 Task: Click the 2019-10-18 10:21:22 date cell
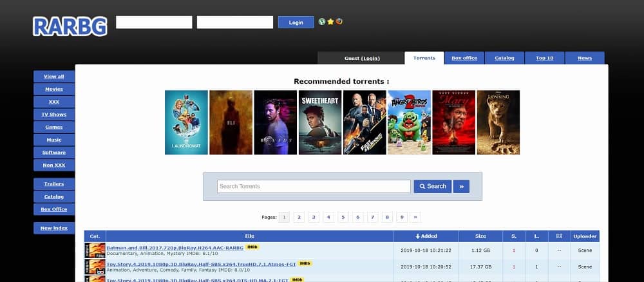[426, 250]
